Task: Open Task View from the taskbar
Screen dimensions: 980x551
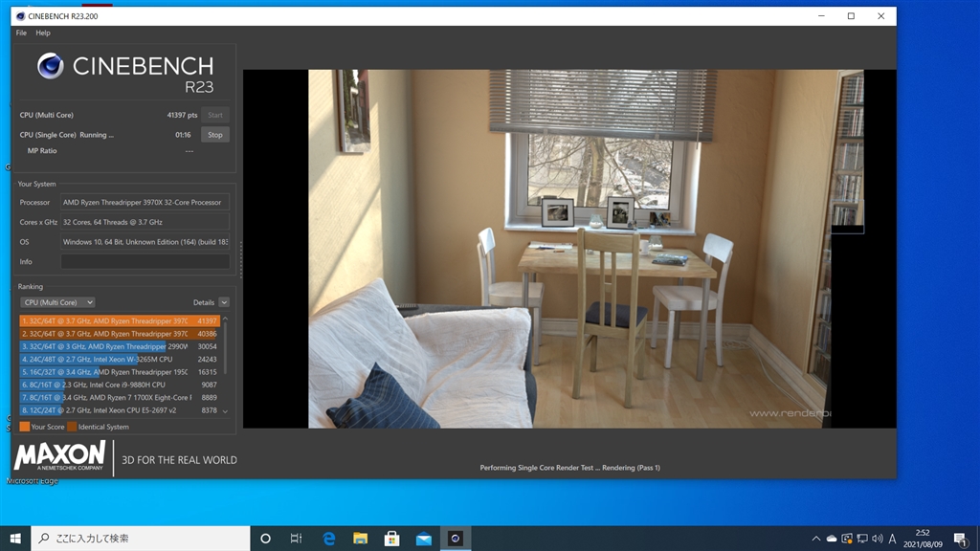Action: pyautogui.click(x=297, y=538)
